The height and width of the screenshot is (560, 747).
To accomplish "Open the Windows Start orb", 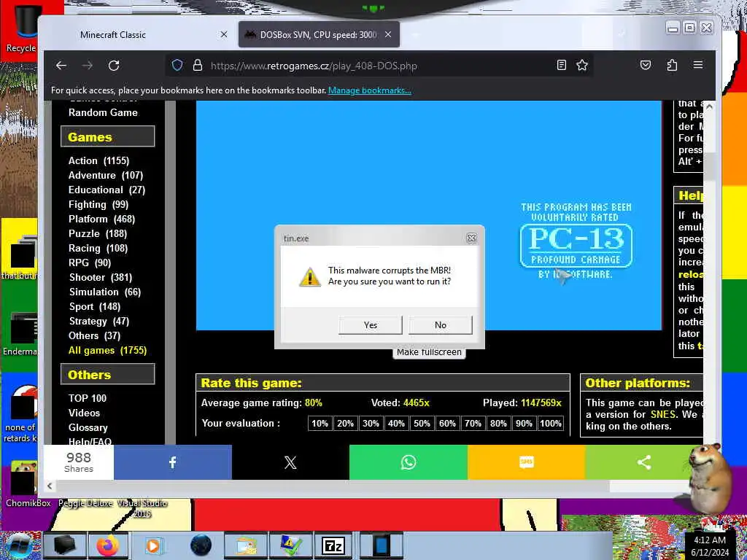I will point(19,545).
